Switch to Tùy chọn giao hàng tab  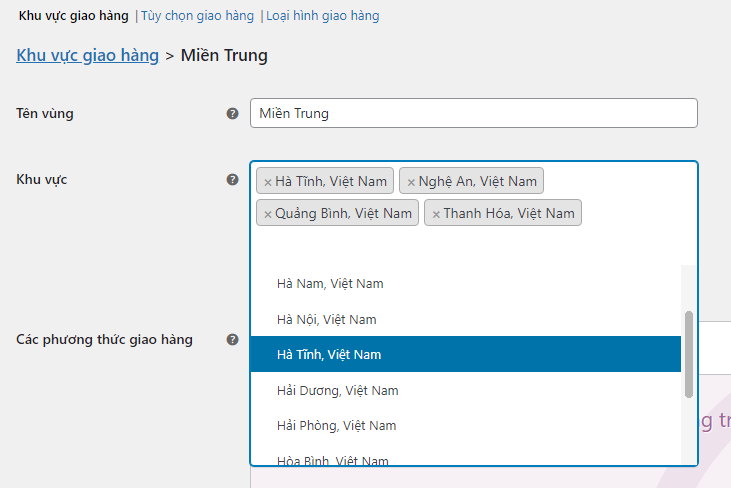point(198,16)
